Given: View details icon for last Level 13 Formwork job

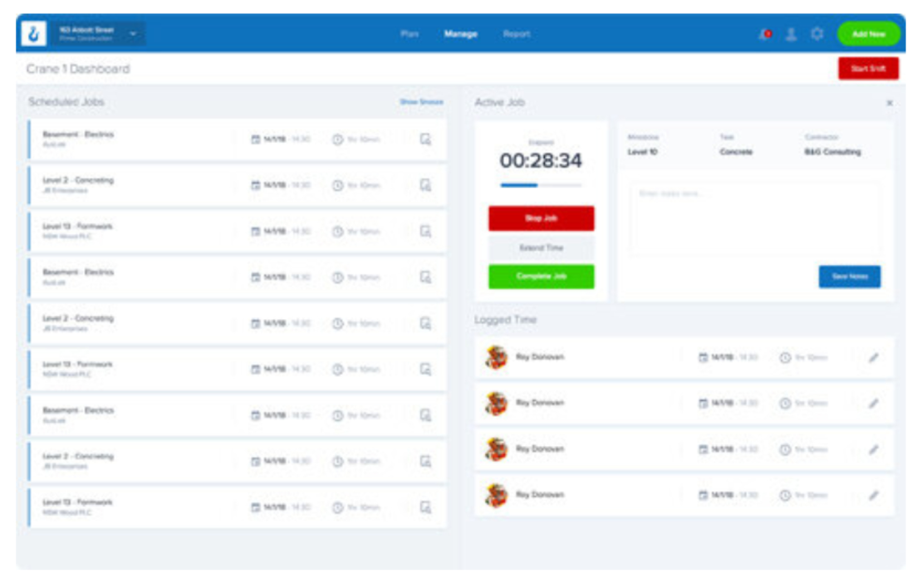Looking at the screenshot, I should tap(425, 507).
